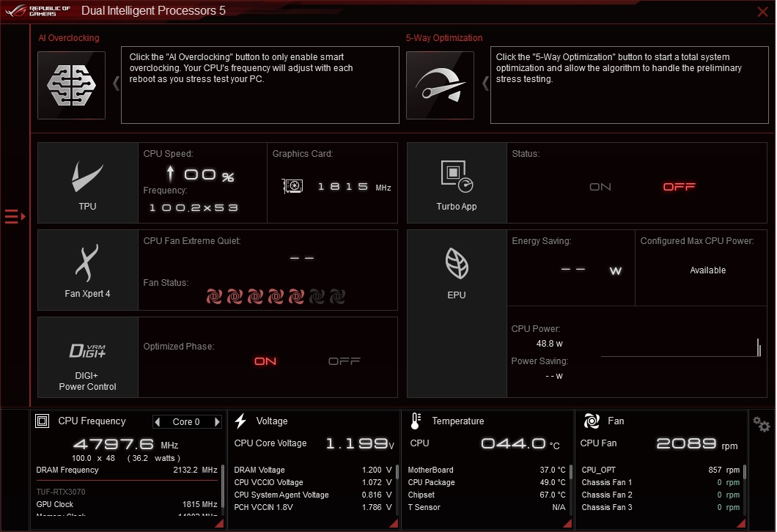Click the DRAM Voltage row
The height and width of the screenshot is (532, 777).
(313, 470)
